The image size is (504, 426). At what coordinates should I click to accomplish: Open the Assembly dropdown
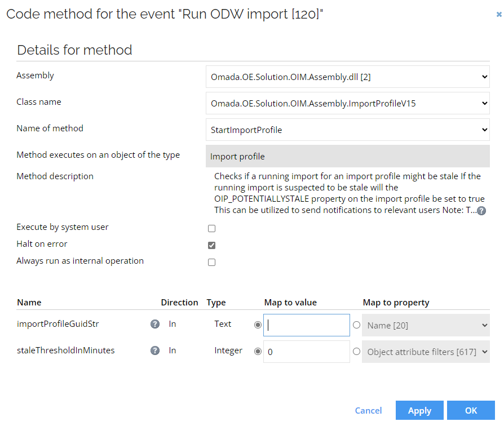pos(348,77)
